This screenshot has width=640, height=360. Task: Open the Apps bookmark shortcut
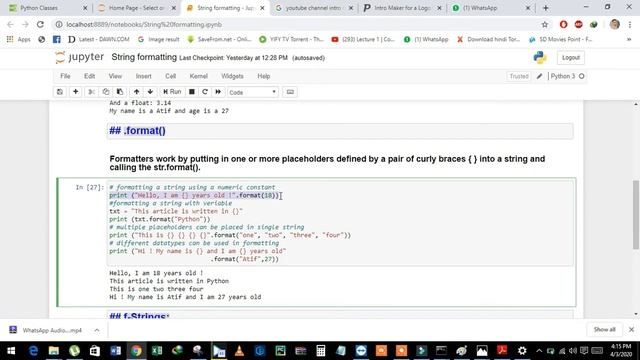point(19,39)
